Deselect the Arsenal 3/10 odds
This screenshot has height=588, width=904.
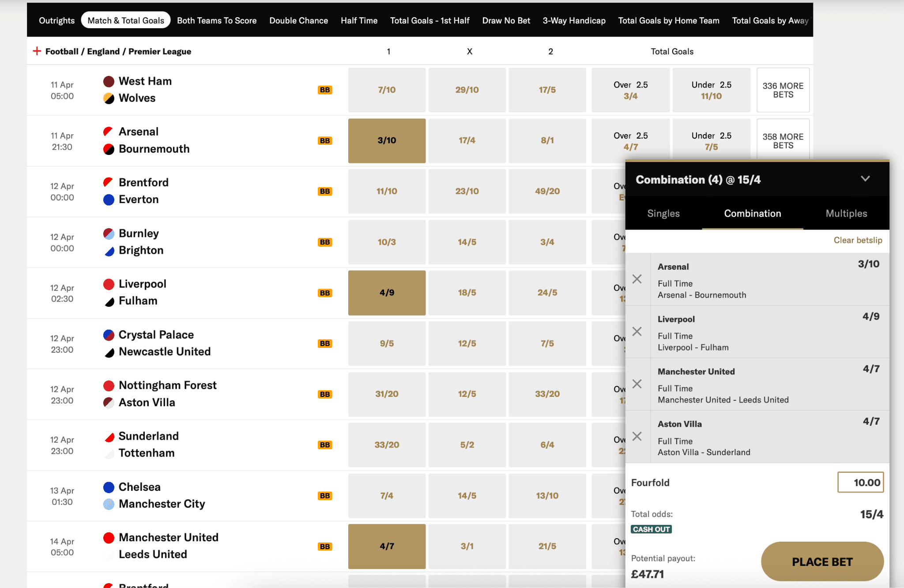(x=387, y=140)
